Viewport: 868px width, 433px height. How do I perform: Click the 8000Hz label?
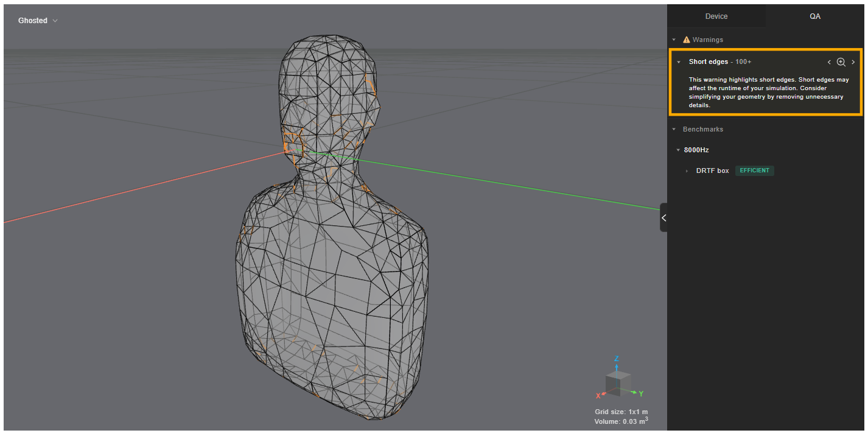tap(696, 150)
